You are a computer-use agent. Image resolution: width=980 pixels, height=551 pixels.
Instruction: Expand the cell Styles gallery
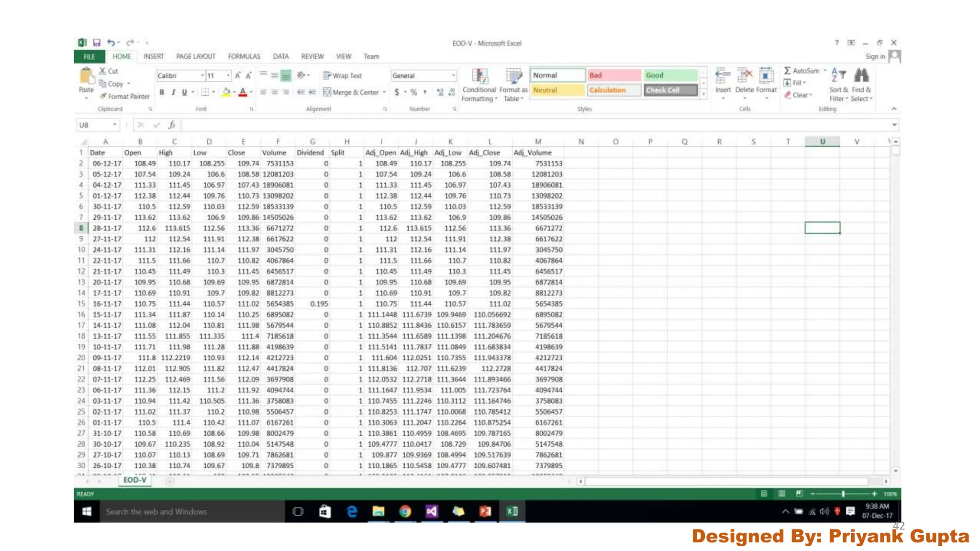(x=703, y=94)
